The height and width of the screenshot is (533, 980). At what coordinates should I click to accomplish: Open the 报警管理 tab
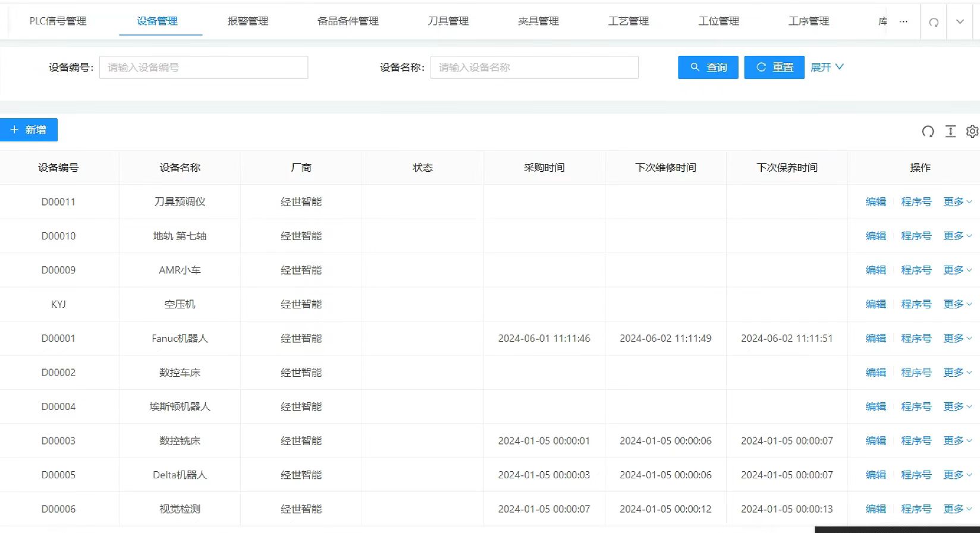[247, 21]
